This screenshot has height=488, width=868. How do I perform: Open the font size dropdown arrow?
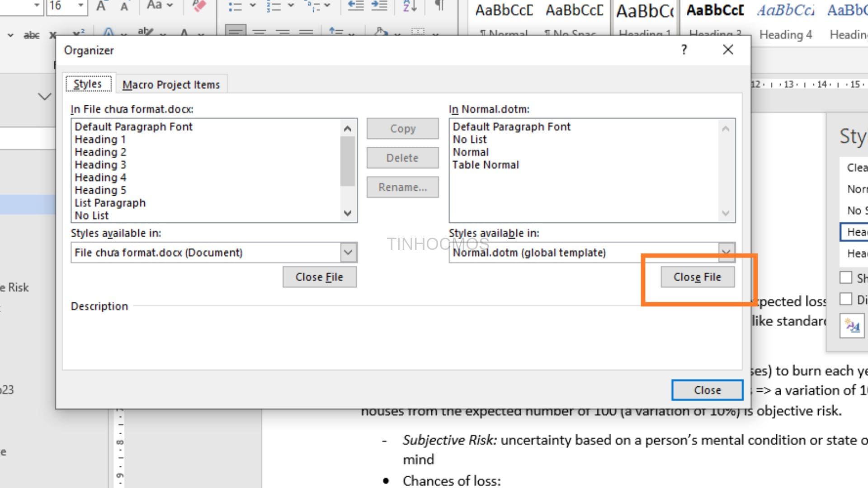point(80,5)
